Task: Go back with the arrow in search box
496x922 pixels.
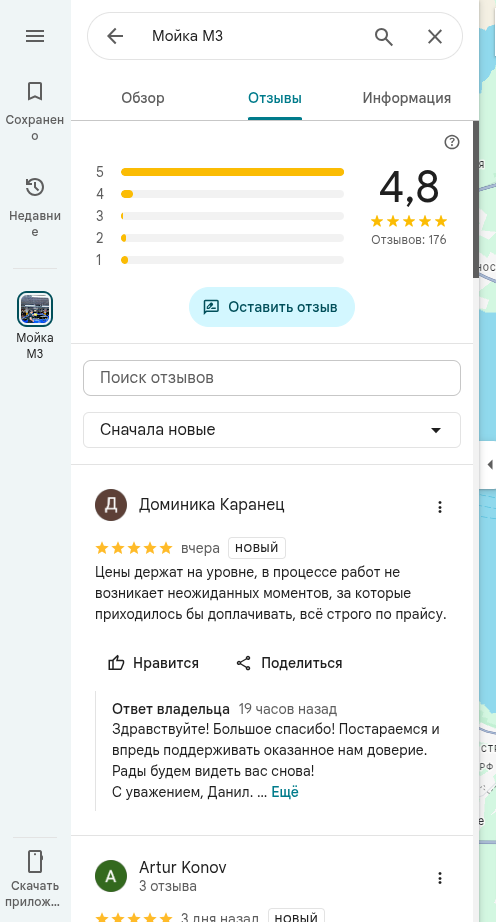Action: [x=115, y=36]
